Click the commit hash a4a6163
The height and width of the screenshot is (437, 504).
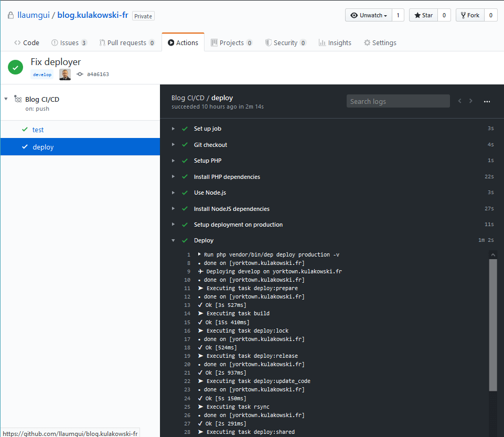[98, 74]
